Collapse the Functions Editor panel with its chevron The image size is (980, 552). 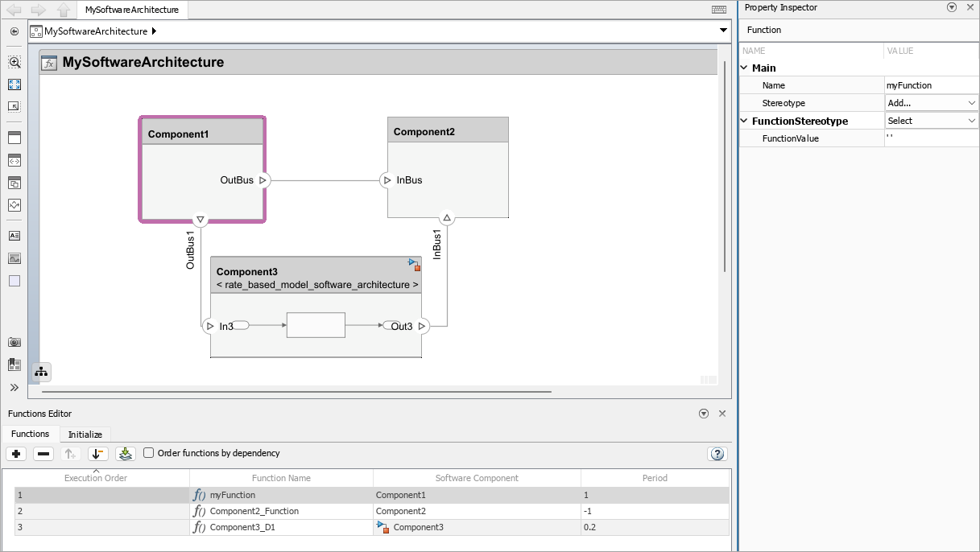click(x=704, y=413)
